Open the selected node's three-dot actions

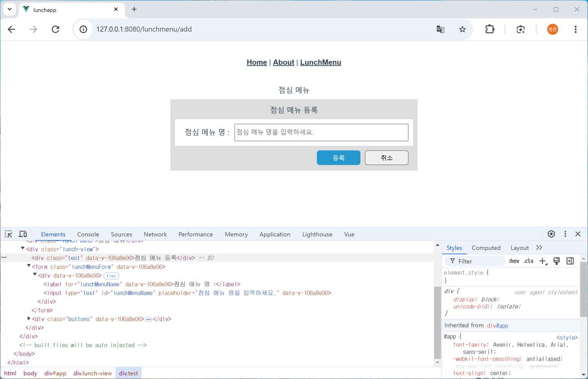pos(4,258)
